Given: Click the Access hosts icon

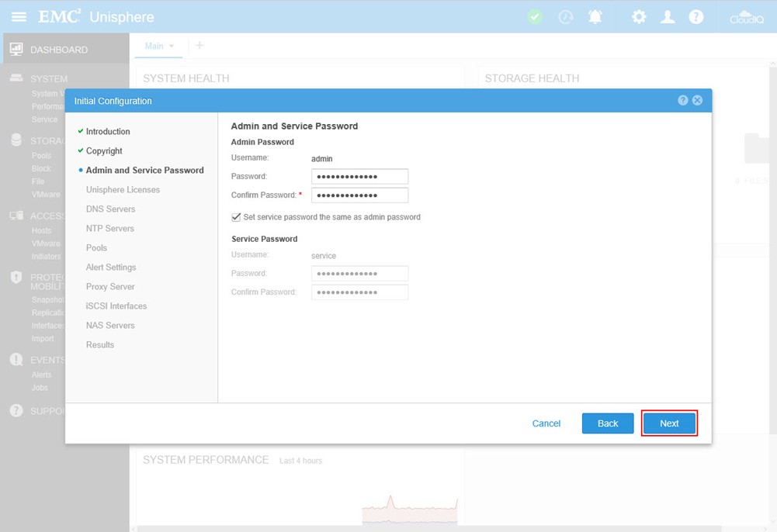Looking at the screenshot, I should (x=16, y=216).
